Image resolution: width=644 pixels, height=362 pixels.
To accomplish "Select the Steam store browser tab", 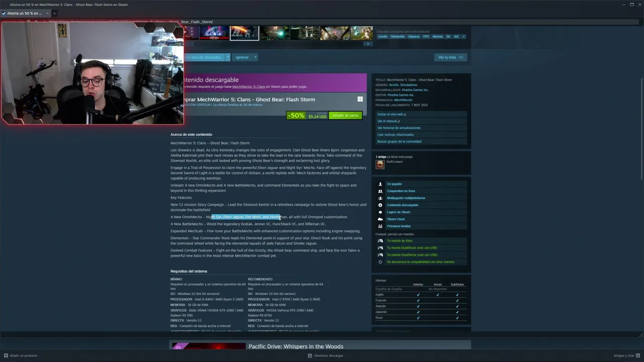I will point(25,14).
